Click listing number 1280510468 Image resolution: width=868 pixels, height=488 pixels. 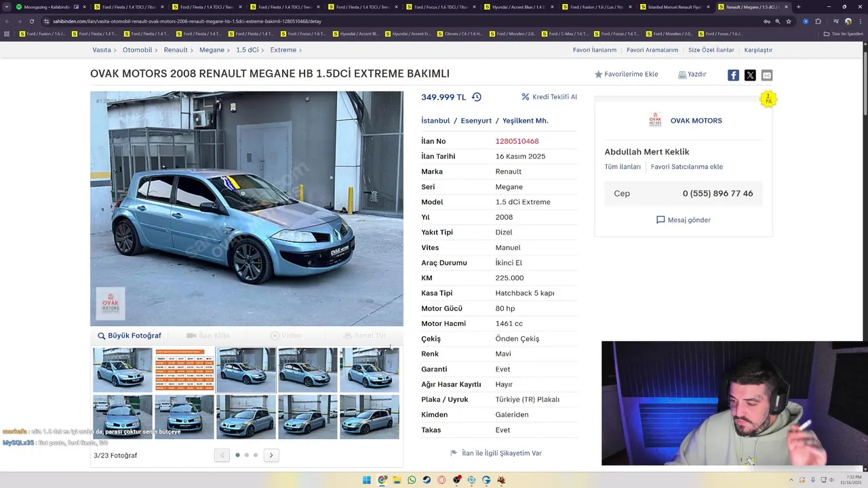point(517,141)
